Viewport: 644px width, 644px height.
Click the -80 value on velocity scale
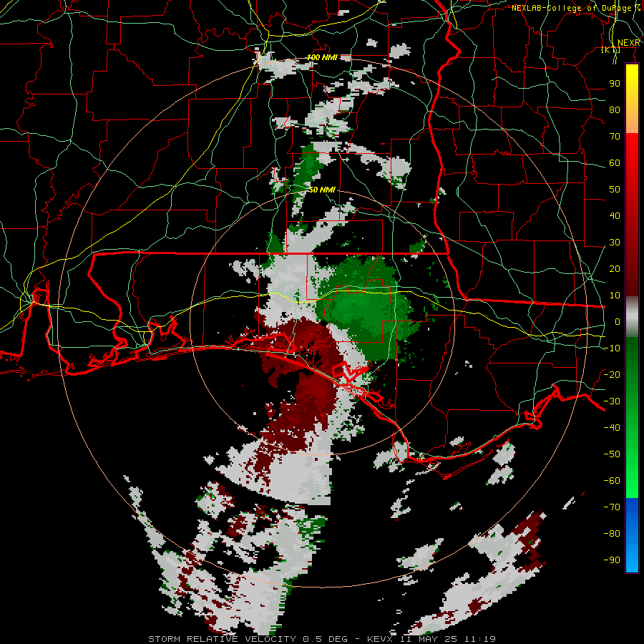612,534
